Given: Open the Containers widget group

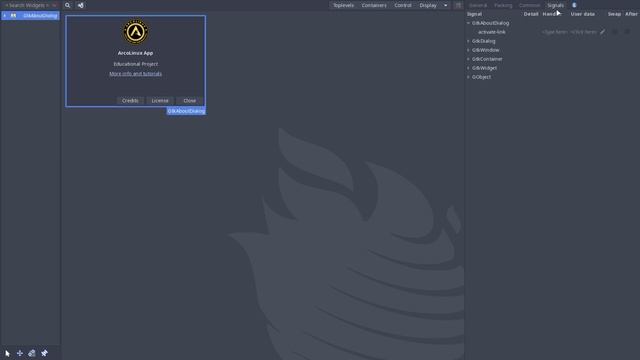Looking at the screenshot, I should coord(374,5).
